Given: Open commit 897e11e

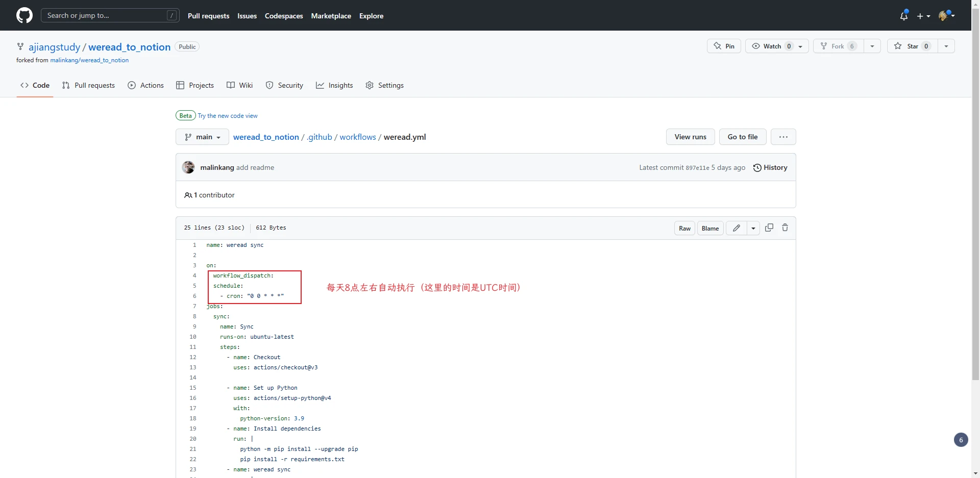Looking at the screenshot, I should point(697,168).
